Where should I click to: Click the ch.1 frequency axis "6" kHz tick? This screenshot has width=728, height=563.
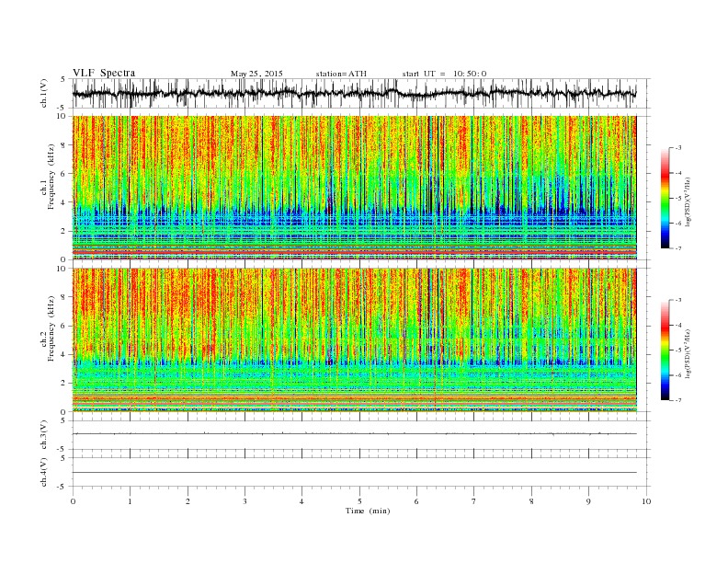[x=64, y=174]
